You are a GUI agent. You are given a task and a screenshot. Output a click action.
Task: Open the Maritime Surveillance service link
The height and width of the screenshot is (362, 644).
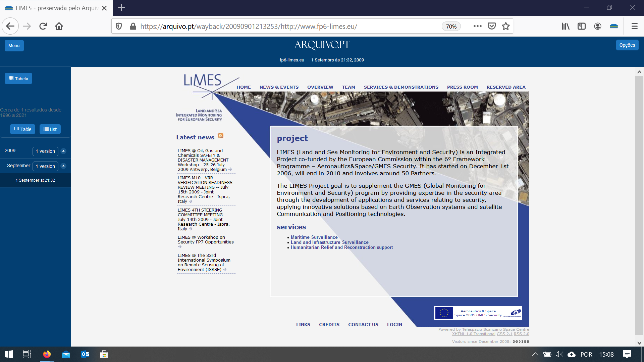314,237
